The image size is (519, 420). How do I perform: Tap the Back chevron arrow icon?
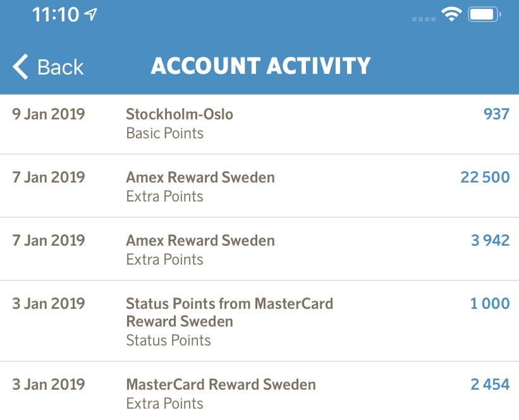20,66
